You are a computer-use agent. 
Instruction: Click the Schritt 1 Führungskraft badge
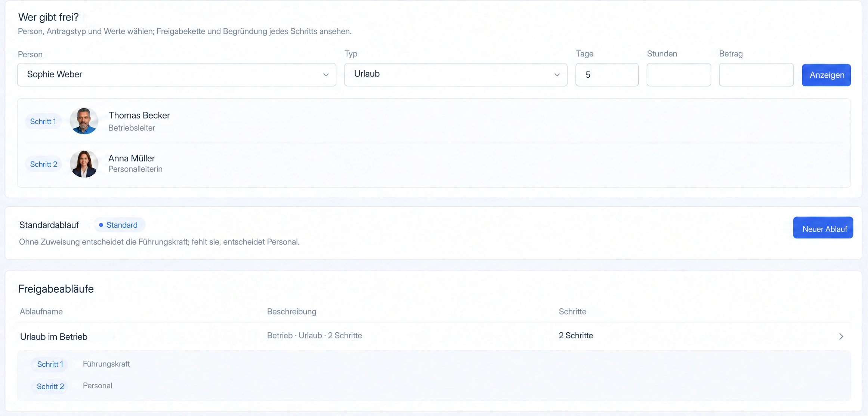tap(50, 364)
